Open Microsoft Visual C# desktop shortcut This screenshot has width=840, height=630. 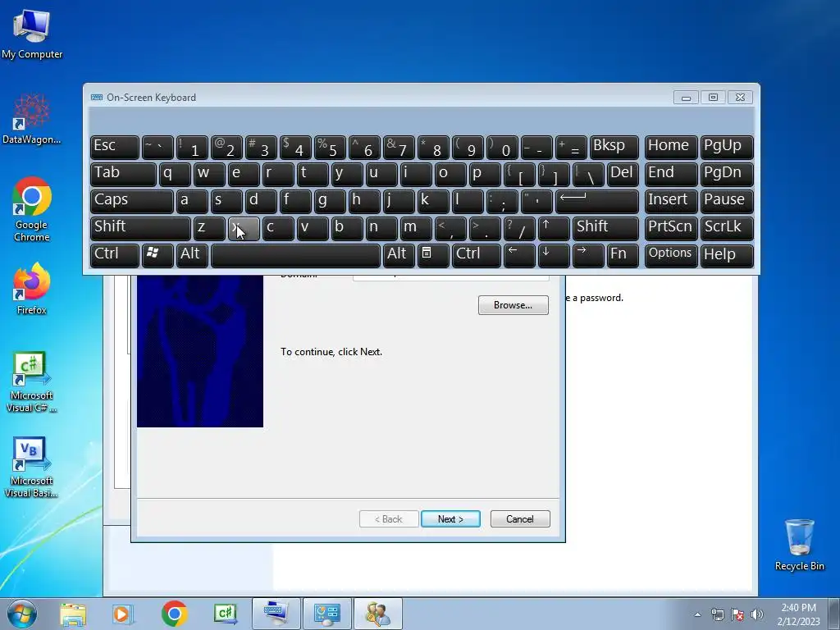point(32,381)
